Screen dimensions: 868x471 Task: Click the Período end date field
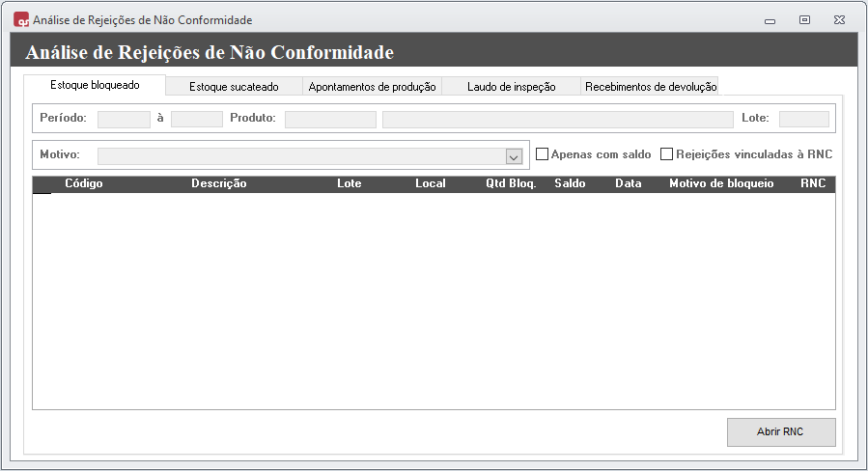[196, 119]
